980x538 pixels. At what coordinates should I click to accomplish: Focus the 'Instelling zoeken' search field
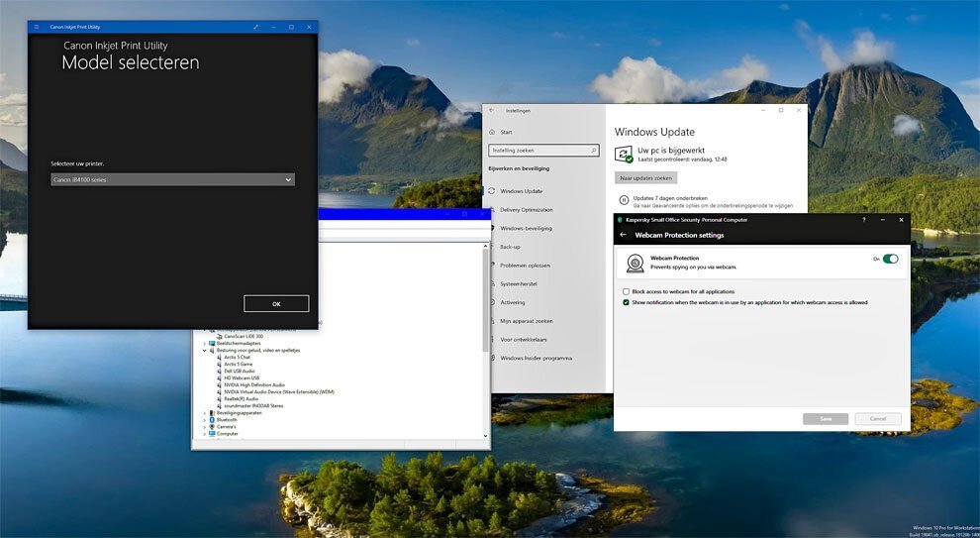click(544, 151)
